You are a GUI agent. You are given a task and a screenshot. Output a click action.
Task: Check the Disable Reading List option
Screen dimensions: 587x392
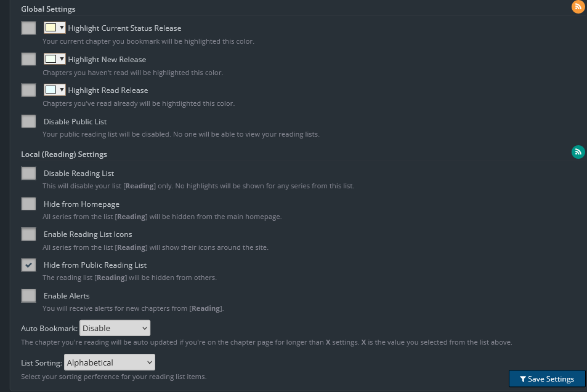(28, 173)
